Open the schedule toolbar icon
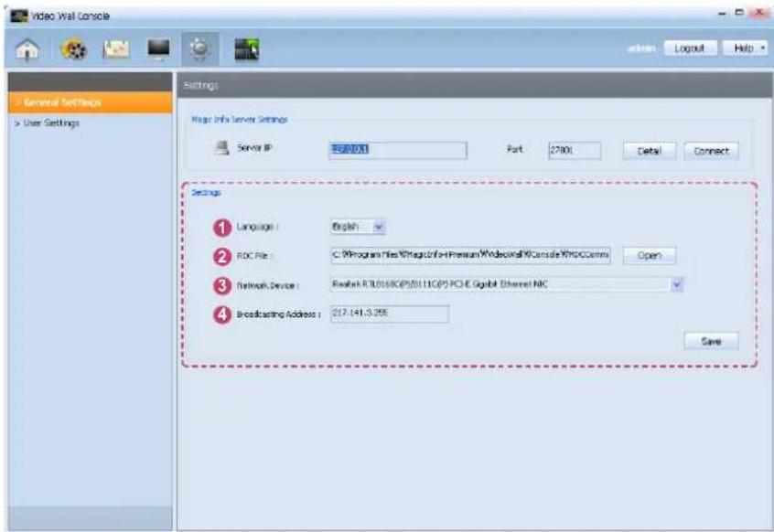The height and width of the screenshot is (532, 774). coord(115,49)
